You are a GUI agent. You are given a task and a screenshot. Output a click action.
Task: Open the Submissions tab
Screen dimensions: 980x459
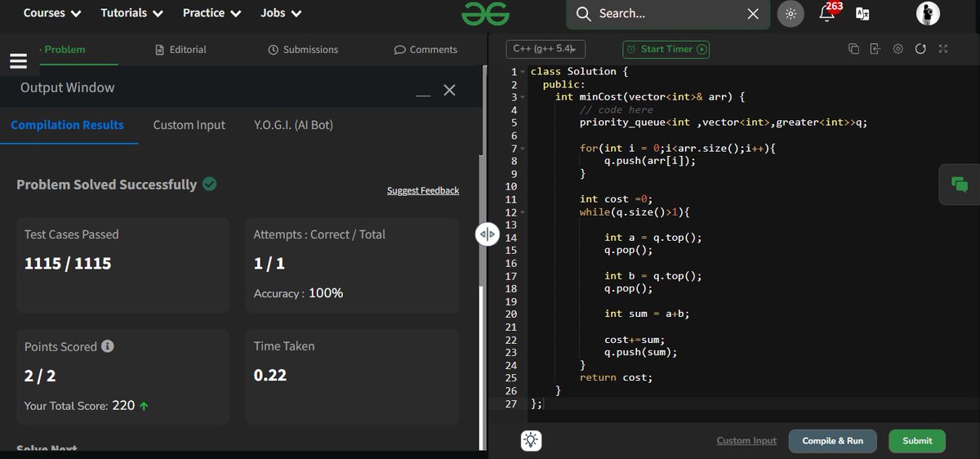click(303, 50)
